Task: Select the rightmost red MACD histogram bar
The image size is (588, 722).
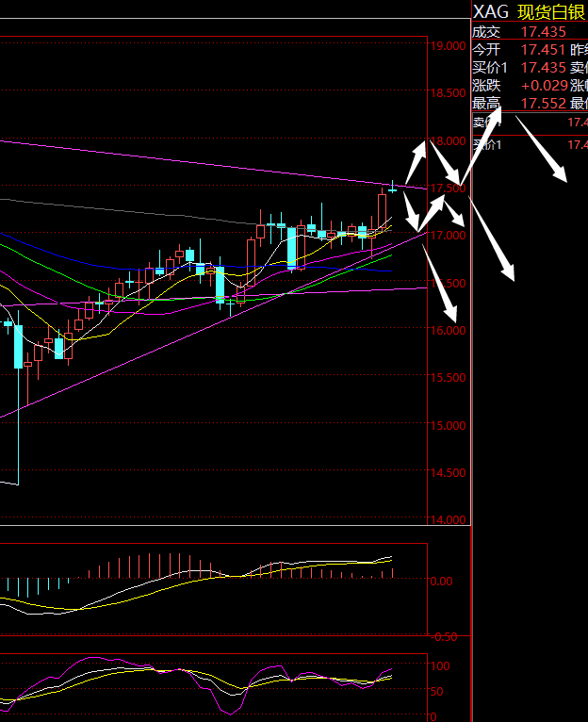Action: tap(392, 573)
